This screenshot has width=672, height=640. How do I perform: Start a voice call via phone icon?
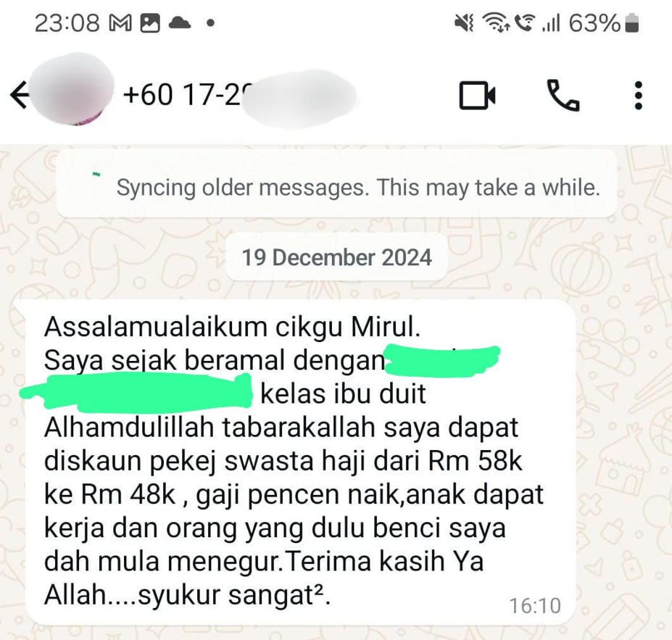[x=563, y=95]
